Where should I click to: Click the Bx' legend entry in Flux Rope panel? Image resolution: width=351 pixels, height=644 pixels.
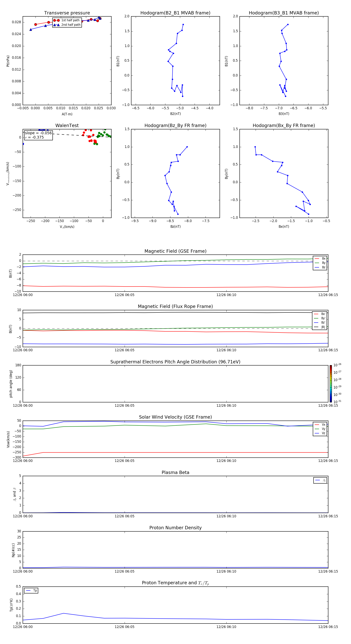(320, 314)
